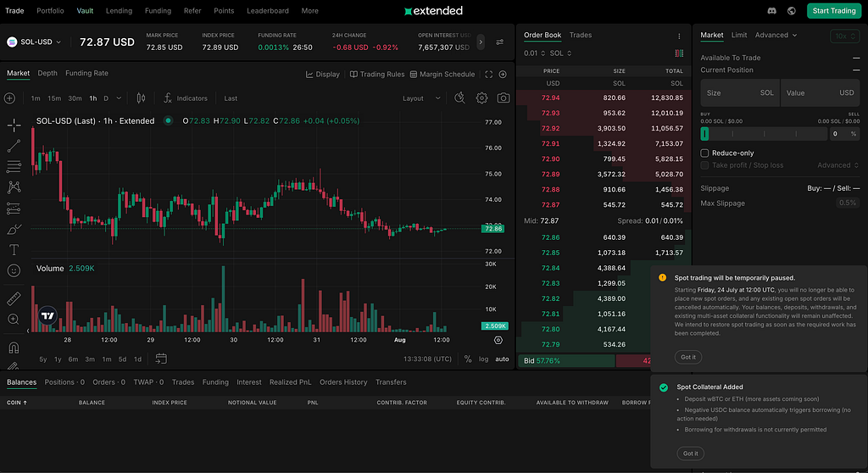Switch to the Funding Rate tab

87,73
